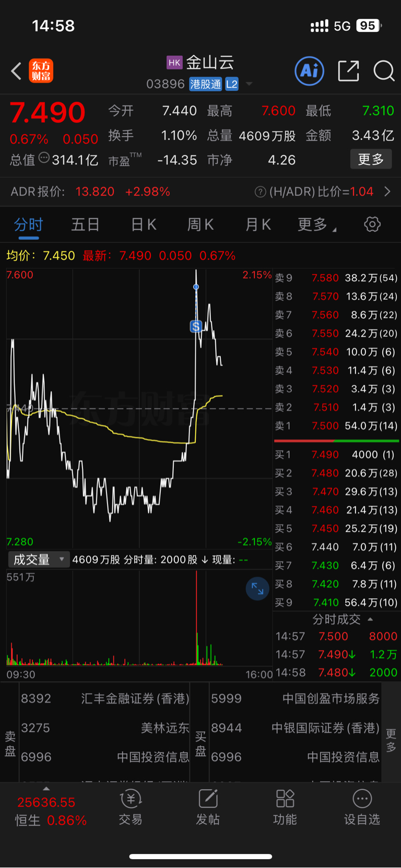Viewport: 401px width, 868px height.
Task: Collapse the 分时成交 section arrow
Action: pyautogui.click(x=370, y=620)
